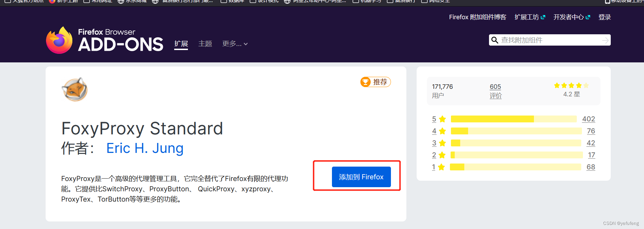Click the FoxyProxy Standard title
The width and height of the screenshot is (644, 229).
[142, 129]
